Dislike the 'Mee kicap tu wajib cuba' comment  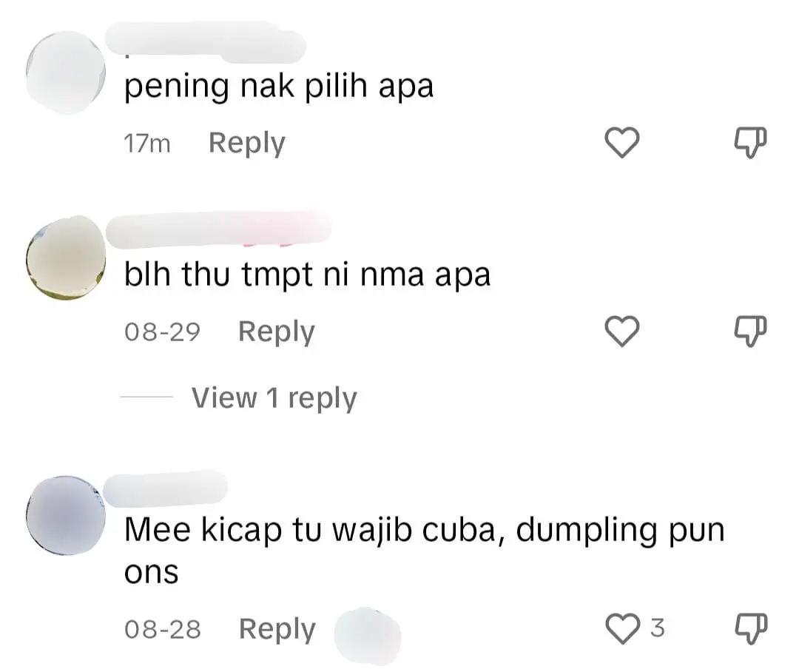pos(750,628)
